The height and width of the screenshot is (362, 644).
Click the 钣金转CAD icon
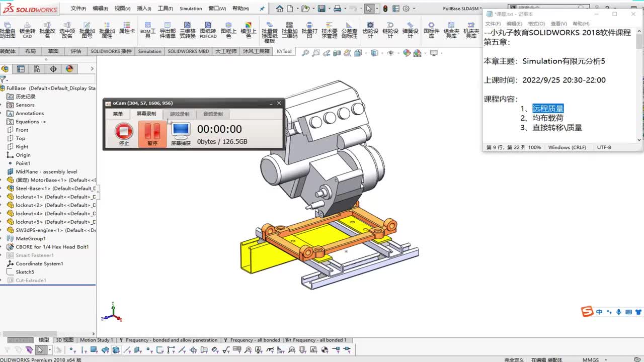27,30
